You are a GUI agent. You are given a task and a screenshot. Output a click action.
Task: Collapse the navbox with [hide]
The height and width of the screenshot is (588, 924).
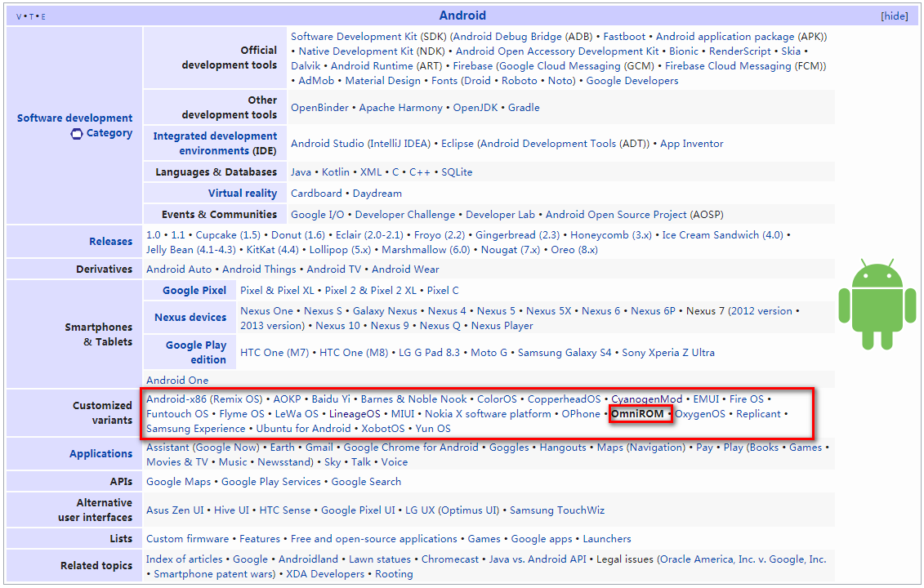tap(894, 16)
